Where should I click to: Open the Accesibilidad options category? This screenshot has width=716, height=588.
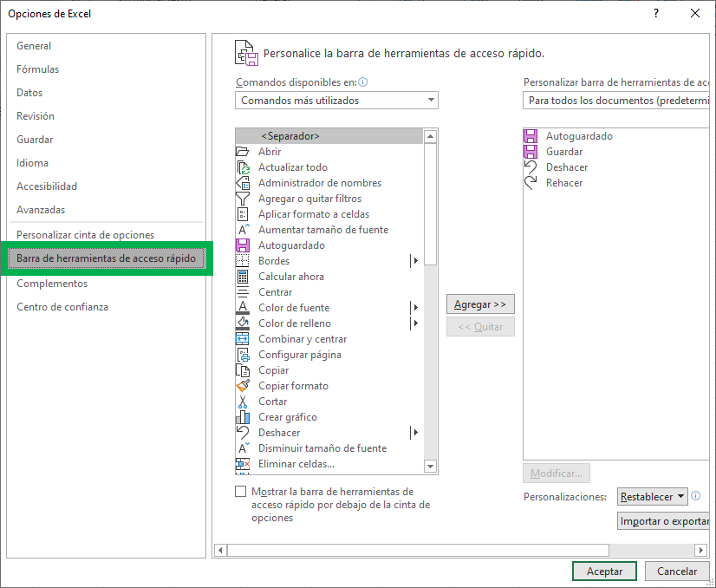coord(107,186)
